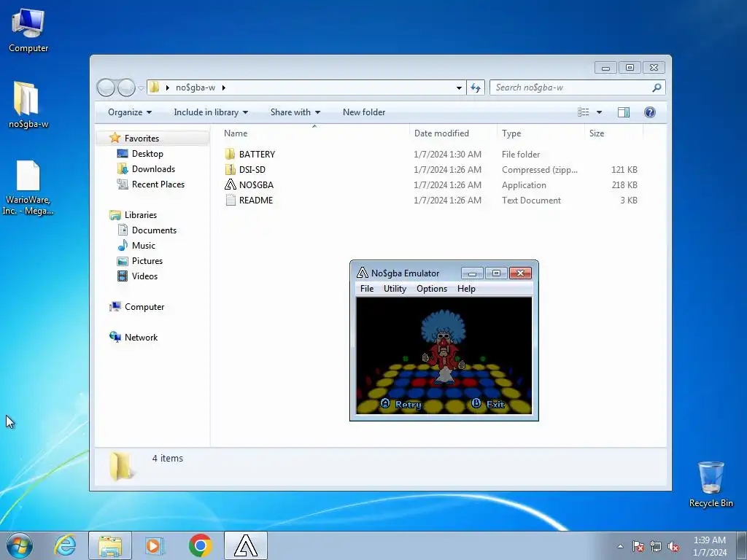Select the Recycle Bin icon
747x560 pixels.
pos(711,484)
